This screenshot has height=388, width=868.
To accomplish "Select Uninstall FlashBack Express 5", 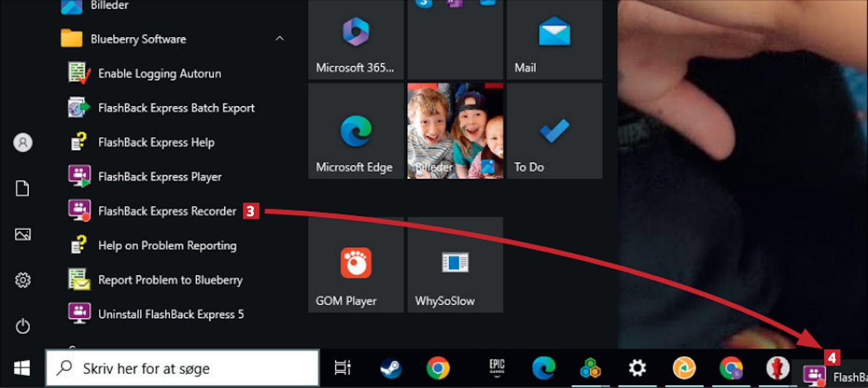I will tap(171, 314).
